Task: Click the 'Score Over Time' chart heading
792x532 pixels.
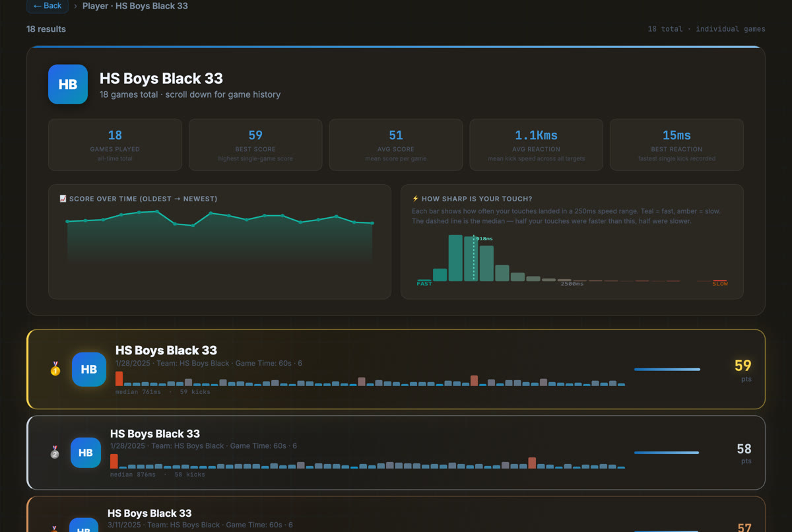Action: (143, 199)
